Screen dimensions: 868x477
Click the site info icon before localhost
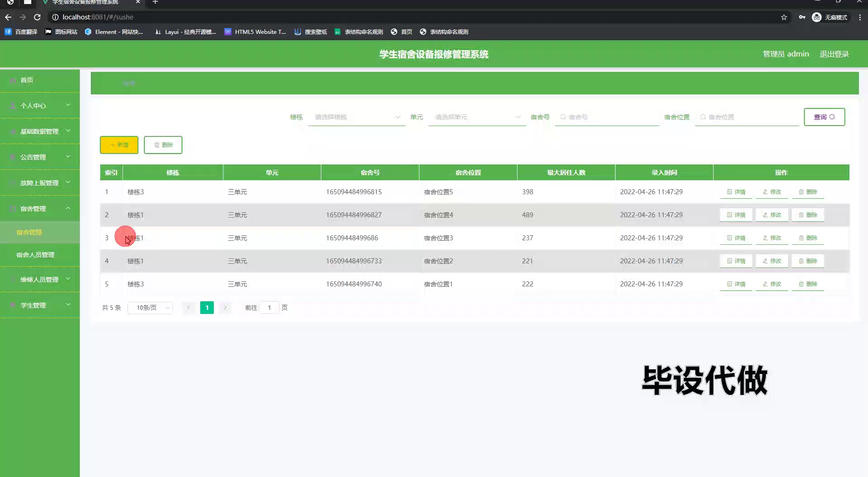coord(55,17)
